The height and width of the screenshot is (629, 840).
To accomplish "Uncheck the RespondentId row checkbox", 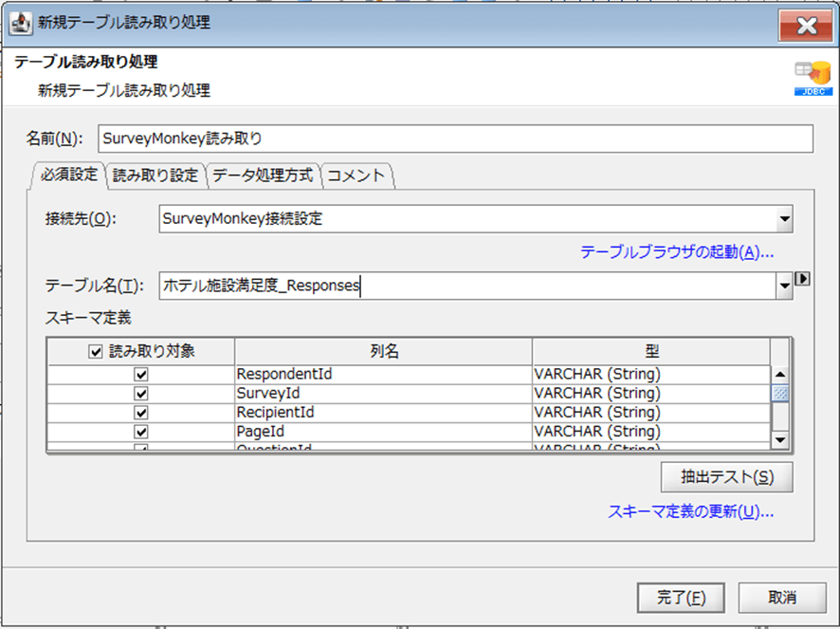I will (x=141, y=375).
